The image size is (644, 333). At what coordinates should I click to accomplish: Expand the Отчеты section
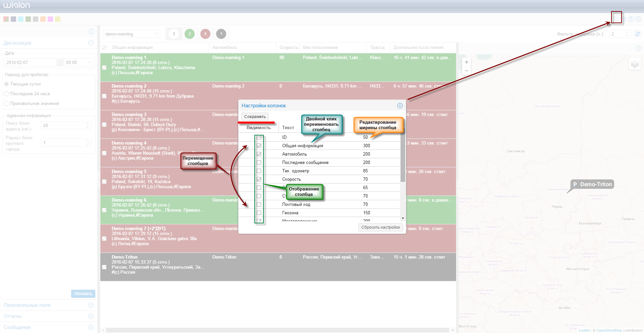click(x=91, y=316)
